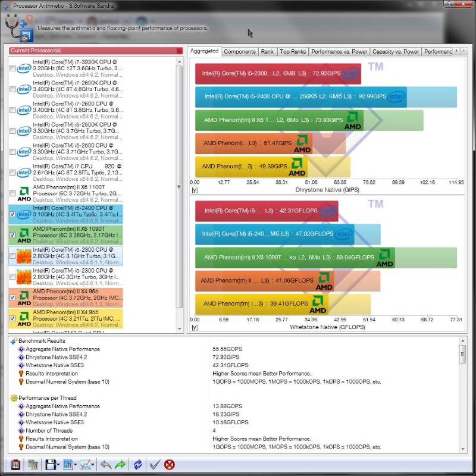Click the [y] toggle under Whetstone chart

(x=195, y=327)
